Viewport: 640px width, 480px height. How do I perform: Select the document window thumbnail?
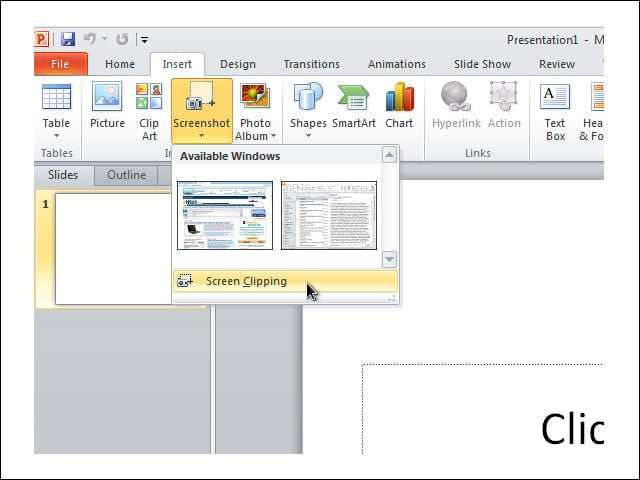pos(329,215)
